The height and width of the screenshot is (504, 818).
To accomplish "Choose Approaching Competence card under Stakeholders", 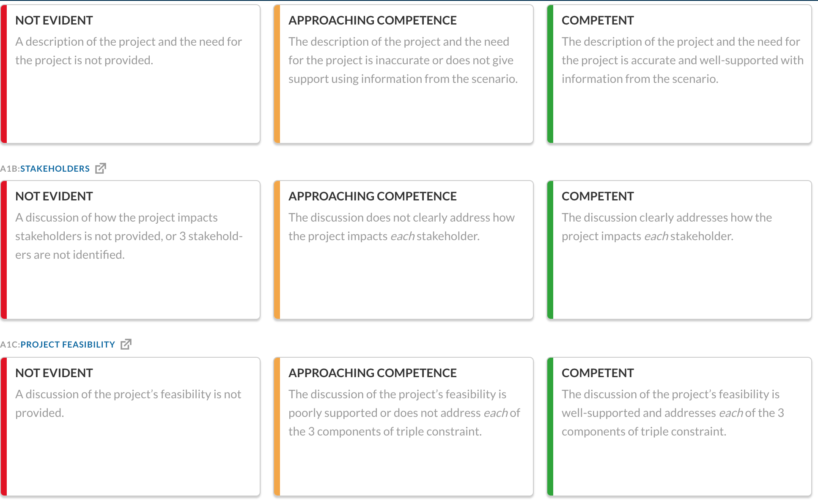I will 404,250.
